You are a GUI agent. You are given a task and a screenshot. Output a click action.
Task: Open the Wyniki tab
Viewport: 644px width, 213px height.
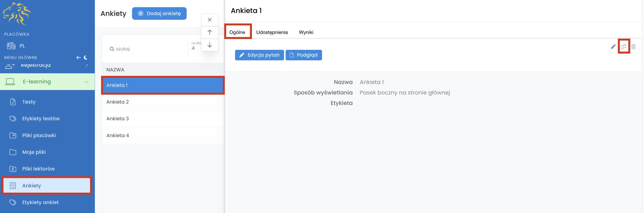click(x=306, y=32)
